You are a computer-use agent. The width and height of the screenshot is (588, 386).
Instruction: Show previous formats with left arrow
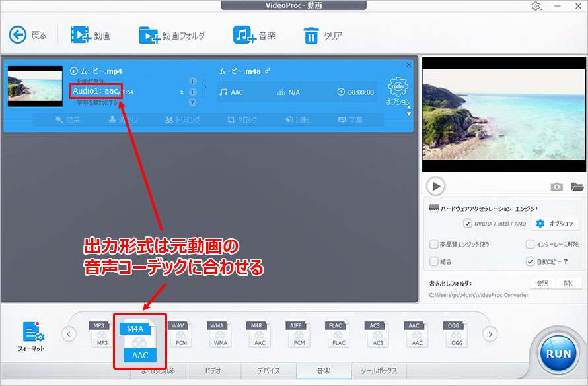[x=69, y=334]
